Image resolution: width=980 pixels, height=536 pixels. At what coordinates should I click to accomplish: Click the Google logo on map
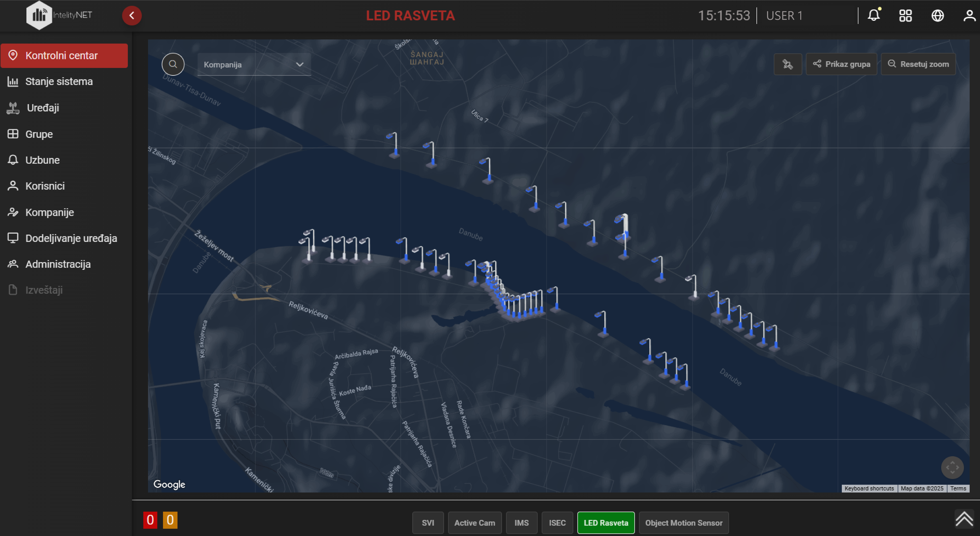pos(169,484)
